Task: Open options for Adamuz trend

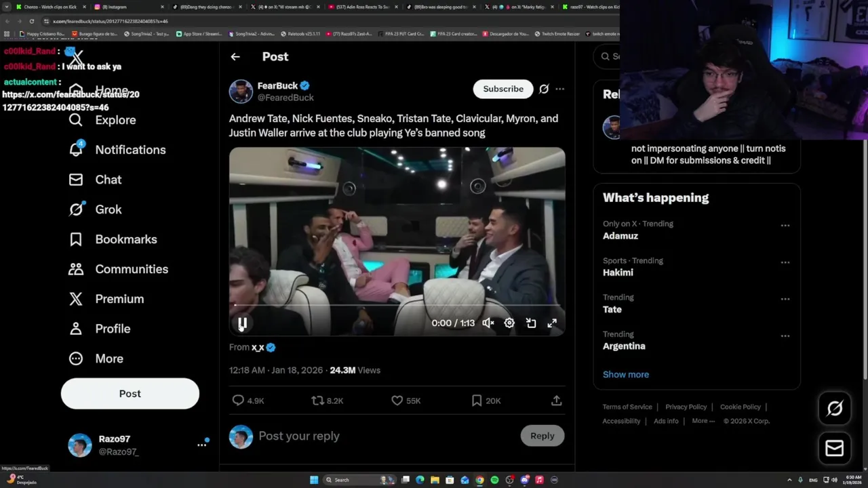Action: pos(785,226)
